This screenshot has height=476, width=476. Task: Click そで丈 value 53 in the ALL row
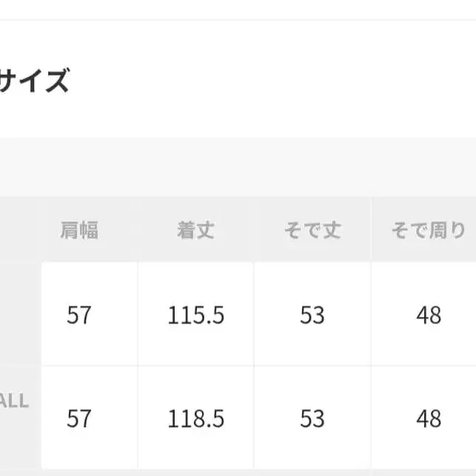[312, 419]
